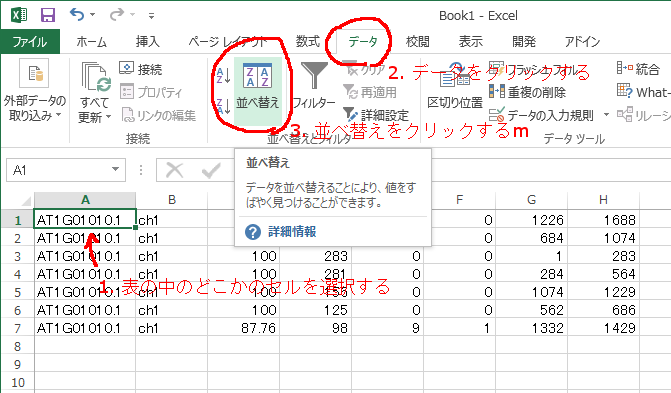The width and height of the screenshot is (671, 393).
Task: Open the ホーム ribbon tab
Action: click(x=92, y=42)
